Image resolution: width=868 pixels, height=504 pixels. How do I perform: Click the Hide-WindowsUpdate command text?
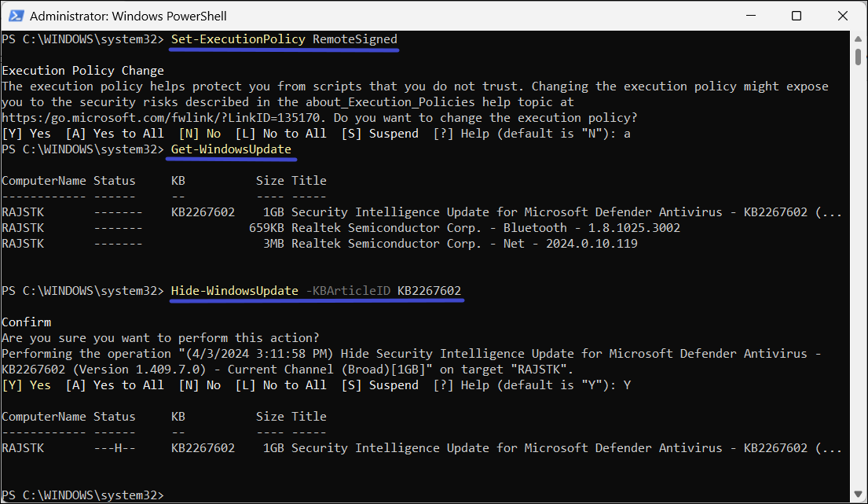[235, 291]
